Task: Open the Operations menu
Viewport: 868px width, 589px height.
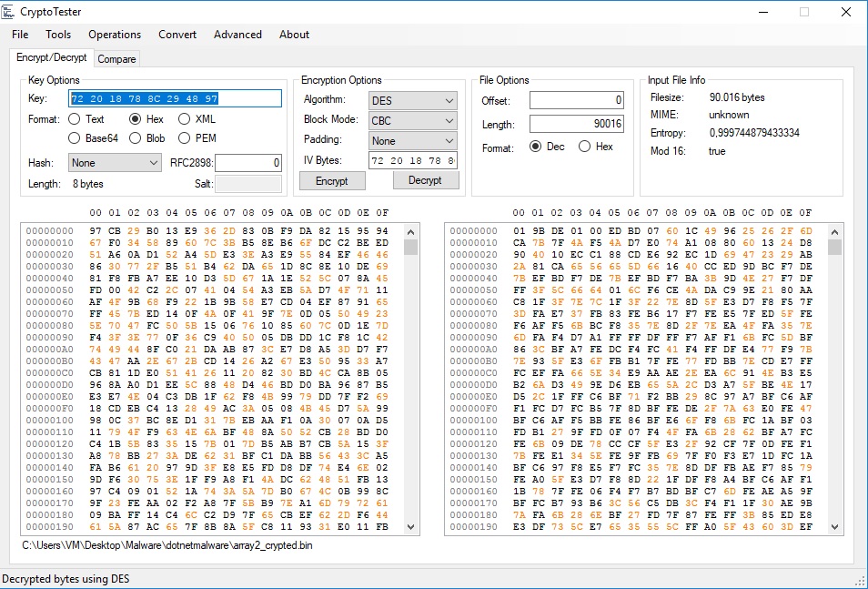Action: pyautogui.click(x=115, y=35)
